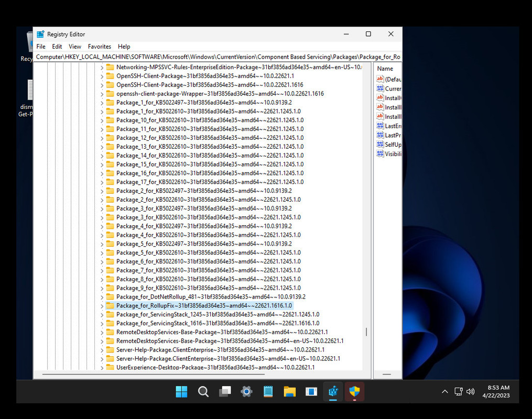Open the Windows Start menu
Image resolution: width=532 pixels, height=419 pixels.
(x=181, y=392)
